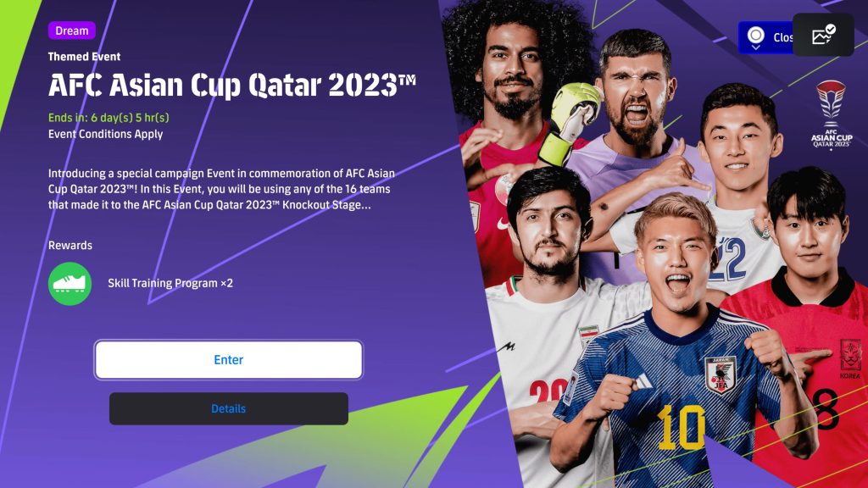The width and height of the screenshot is (868, 488).
Task: Click the circle button icon beside Close
Action: 755,37
